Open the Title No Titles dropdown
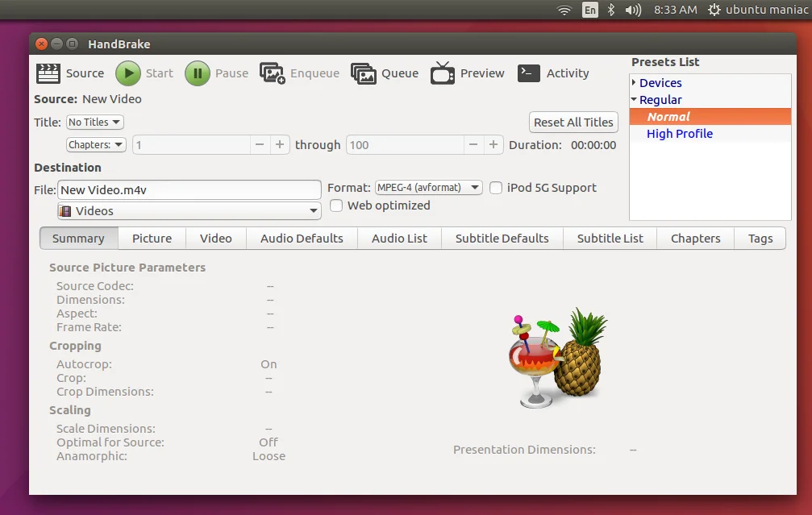This screenshot has width=812, height=515. 95,123
